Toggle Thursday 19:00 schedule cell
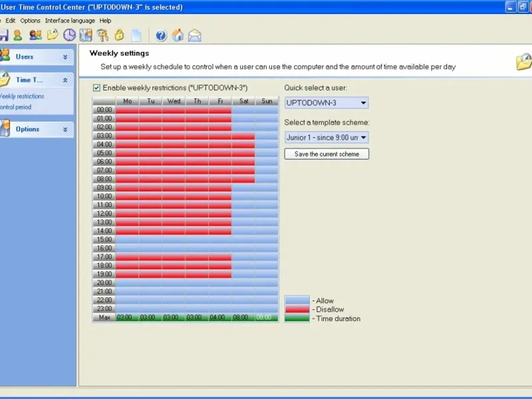 [x=197, y=274]
